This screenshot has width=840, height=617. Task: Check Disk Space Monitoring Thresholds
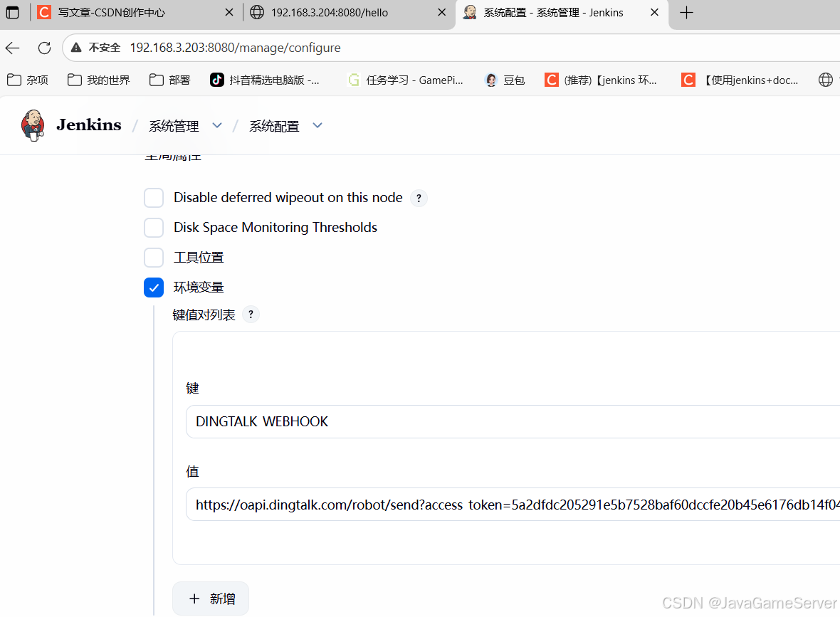[x=154, y=228]
